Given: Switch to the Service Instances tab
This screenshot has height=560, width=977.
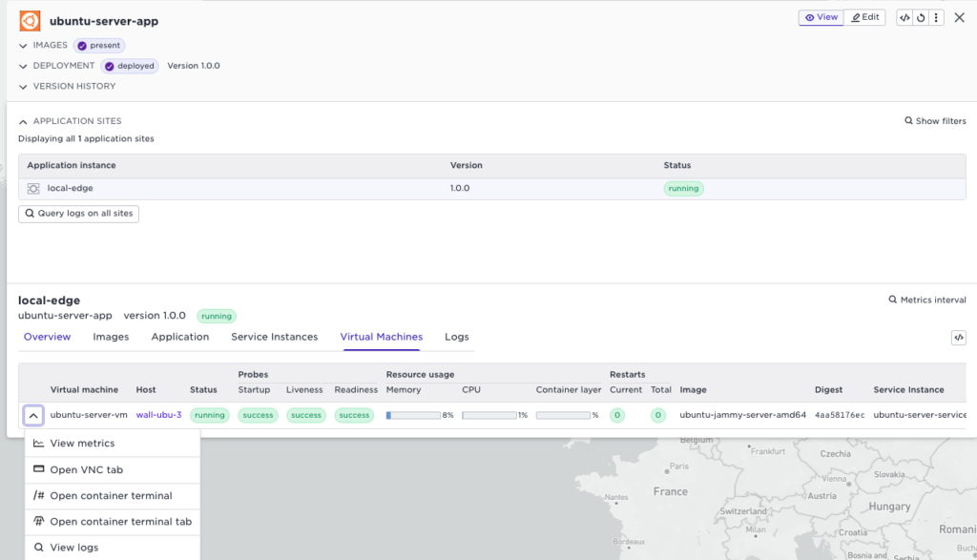Looking at the screenshot, I should coord(274,337).
